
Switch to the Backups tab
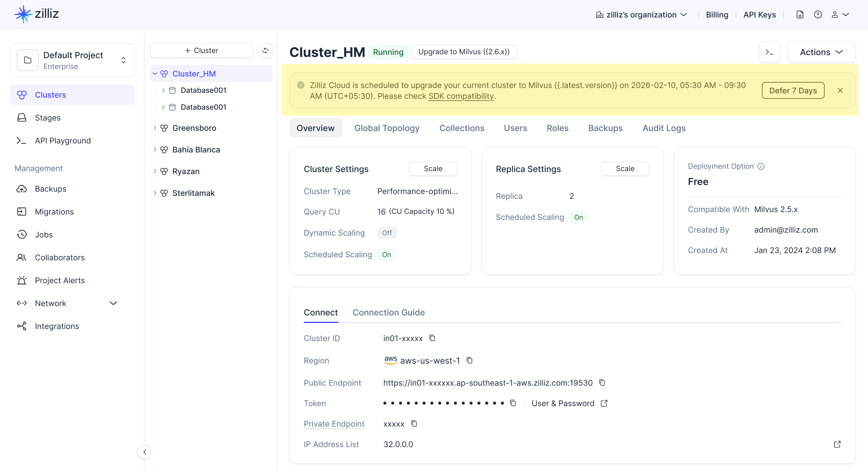point(605,128)
